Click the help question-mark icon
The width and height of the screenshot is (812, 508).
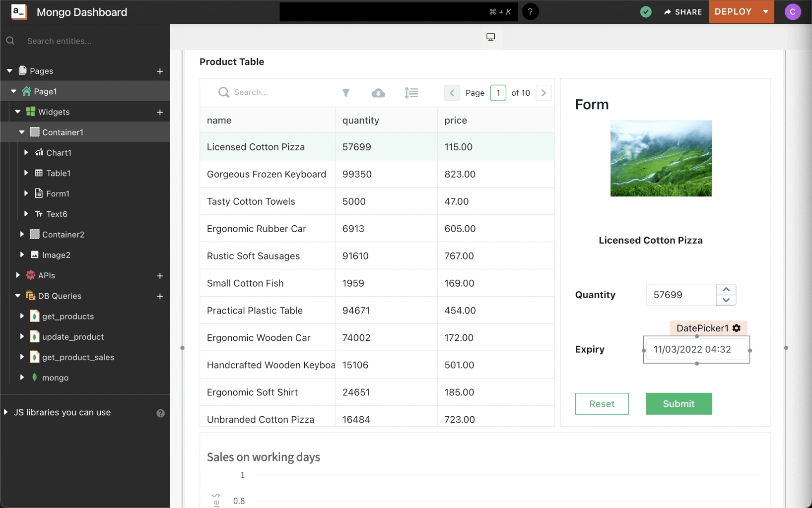point(531,11)
